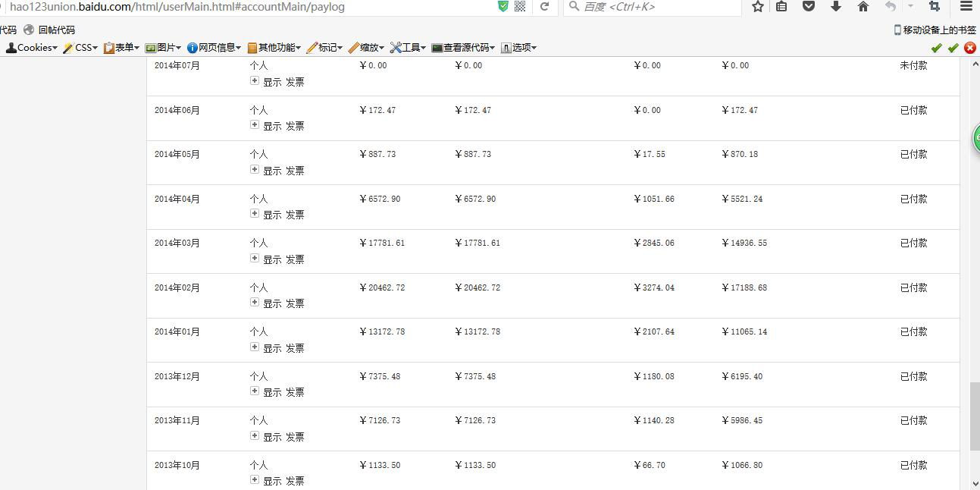Click the 发票 link for 2014年04月
Viewport: 980px width, 490px height.
(295, 215)
